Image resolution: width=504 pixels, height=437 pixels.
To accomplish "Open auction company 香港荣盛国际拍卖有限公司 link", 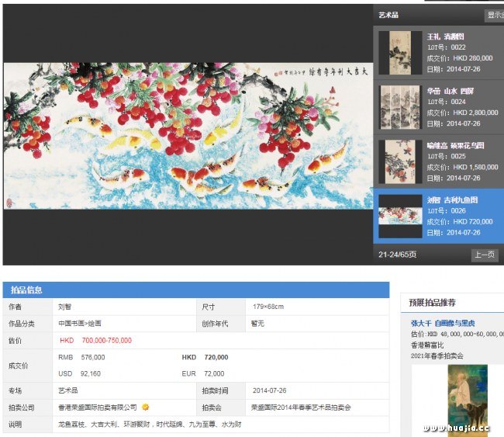I will coord(98,408).
